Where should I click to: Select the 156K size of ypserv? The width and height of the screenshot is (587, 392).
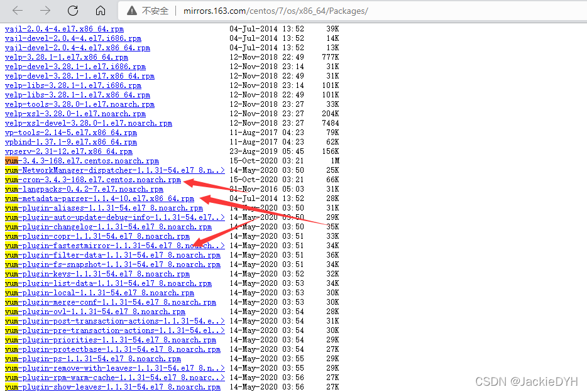tap(330, 151)
